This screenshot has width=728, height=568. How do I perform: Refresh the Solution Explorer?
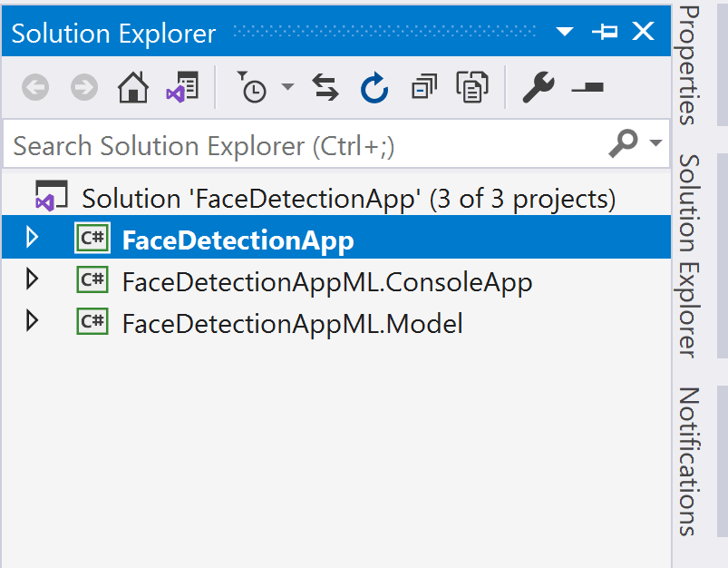[374, 88]
